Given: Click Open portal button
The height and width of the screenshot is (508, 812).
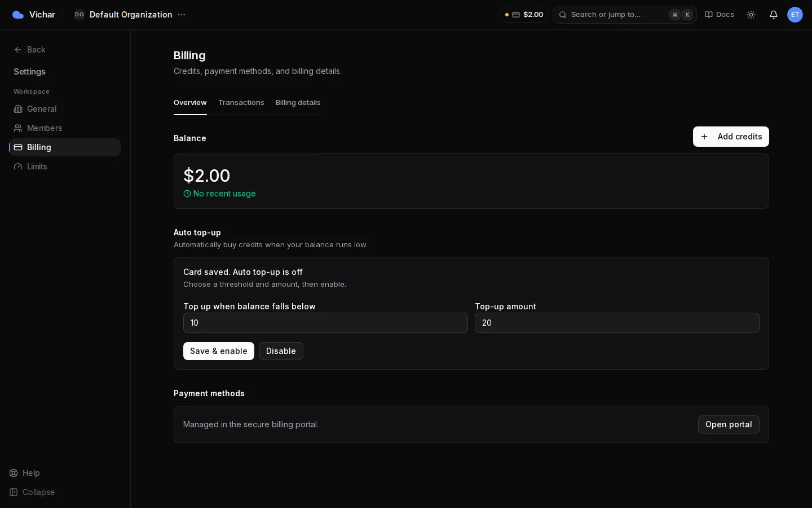Looking at the screenshot, I should tap(729, 424).
